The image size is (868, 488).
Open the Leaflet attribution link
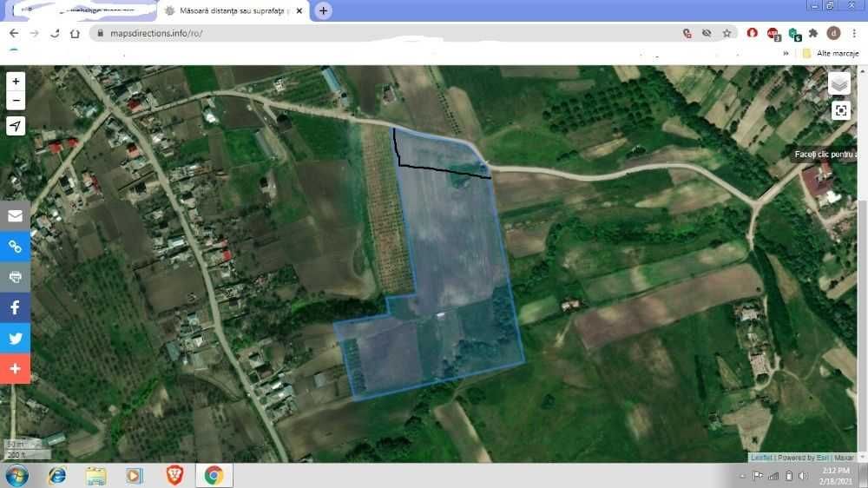761,458
